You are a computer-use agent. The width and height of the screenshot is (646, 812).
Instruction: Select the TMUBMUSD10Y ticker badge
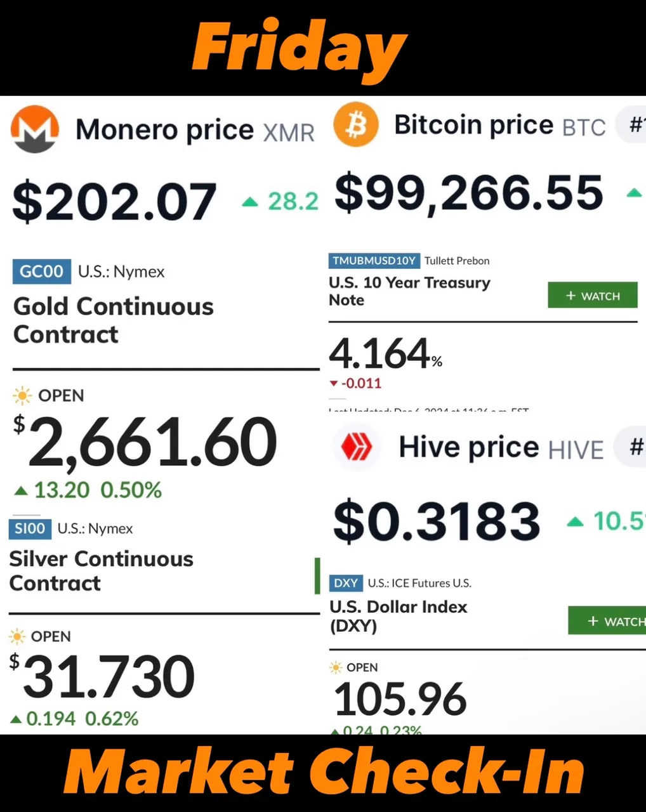tap(374, 261)
